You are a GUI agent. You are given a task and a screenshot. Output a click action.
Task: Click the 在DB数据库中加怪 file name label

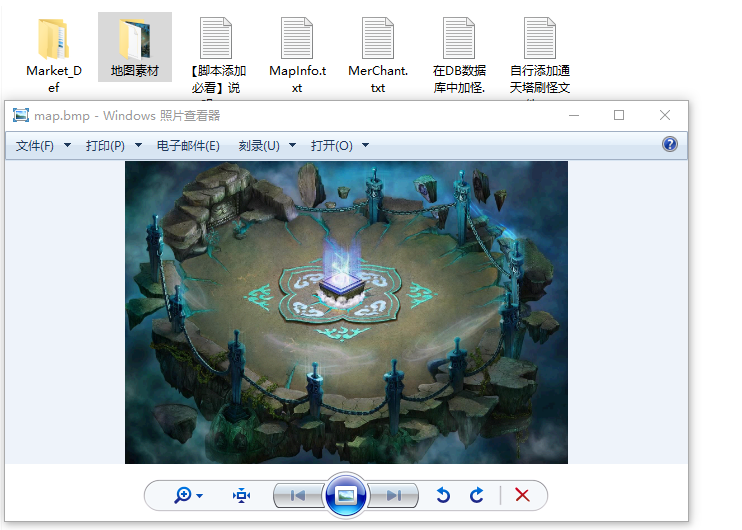459,79
